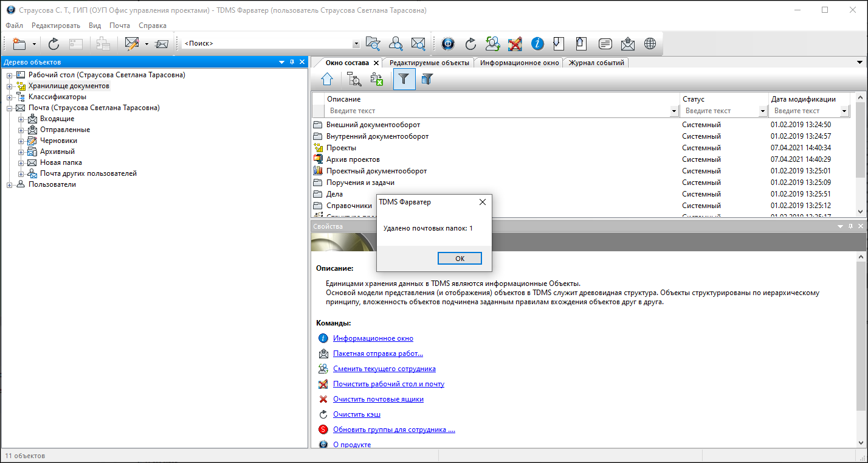
Task: Expand the Пользователи tree node
Action: 10,184
